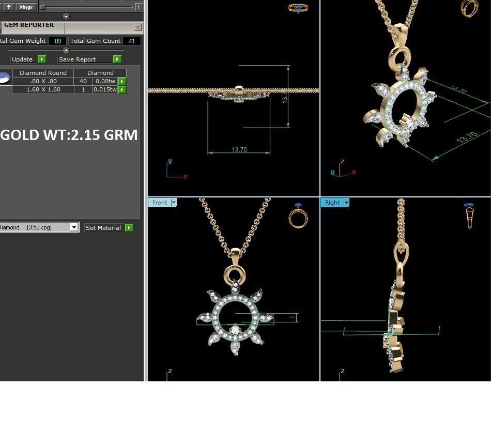Image resolution: width=491 pixels, height=448 pixels.
Task: Collapse panel using the upper circular arrow
Action: [66, 17]
